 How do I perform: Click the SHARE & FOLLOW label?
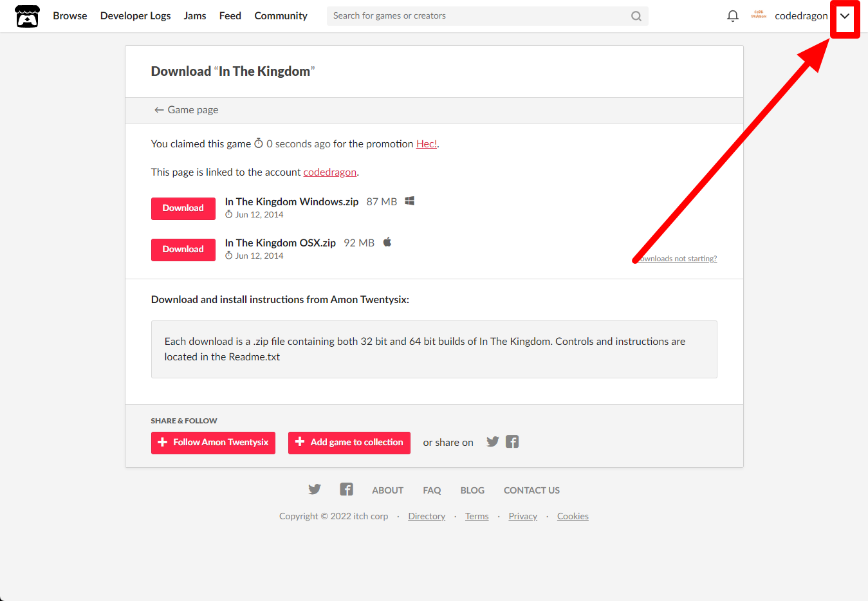(x=184, y=421)
